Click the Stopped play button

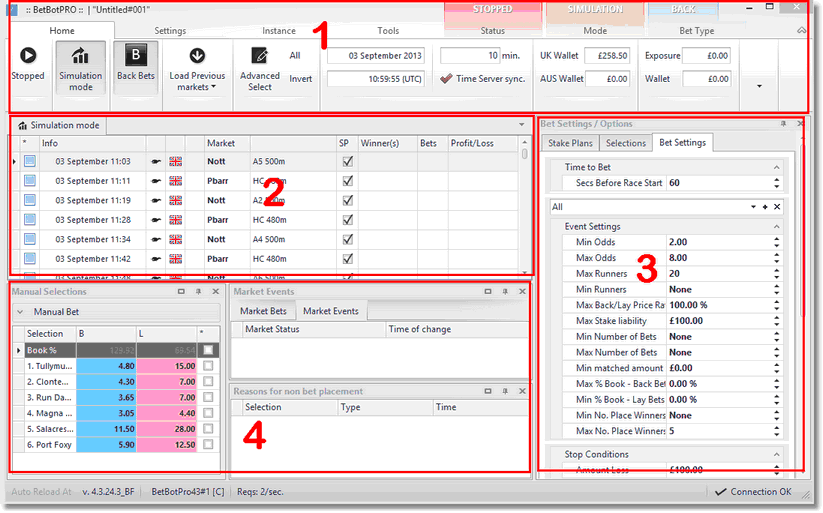[x=28, y=57]
